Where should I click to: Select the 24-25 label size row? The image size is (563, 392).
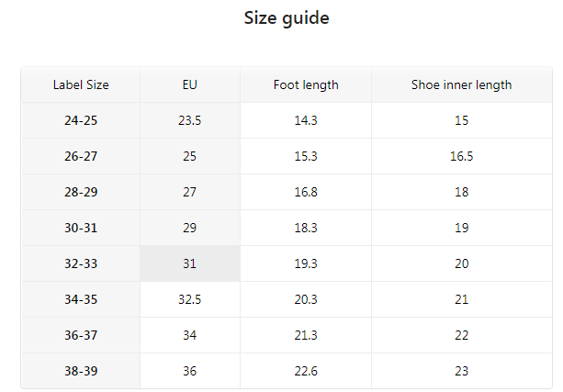81,120
